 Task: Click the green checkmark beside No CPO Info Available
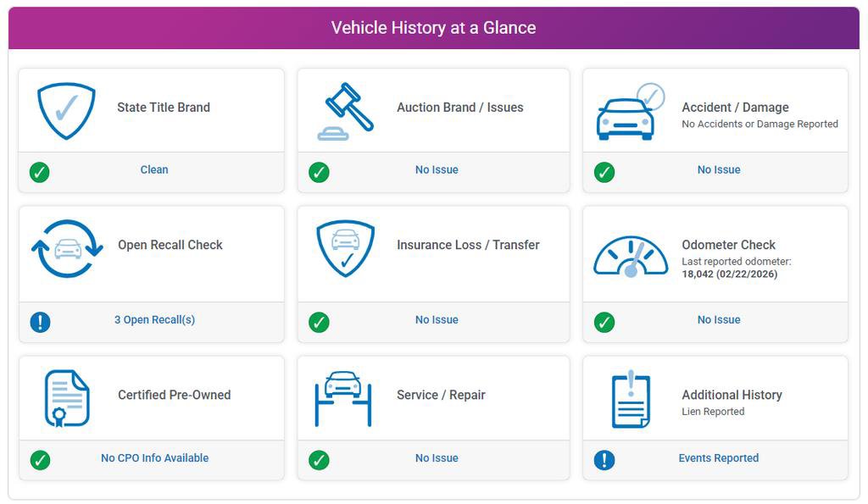(40, 460)
